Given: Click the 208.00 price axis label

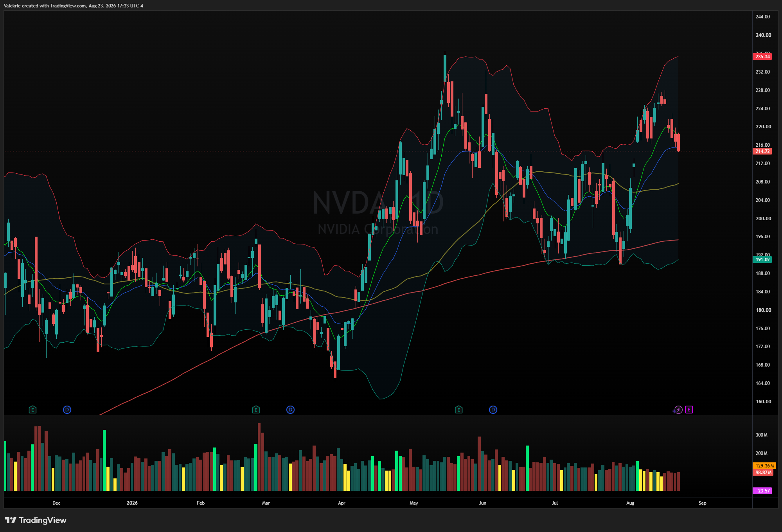Looking at the screenshot, I should (x=762, y=182).
